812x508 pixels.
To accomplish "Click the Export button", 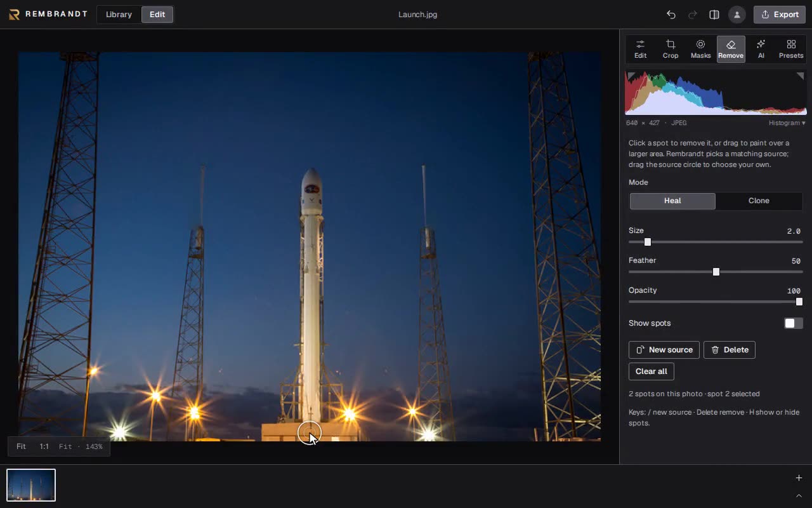I will coord(780,15).
